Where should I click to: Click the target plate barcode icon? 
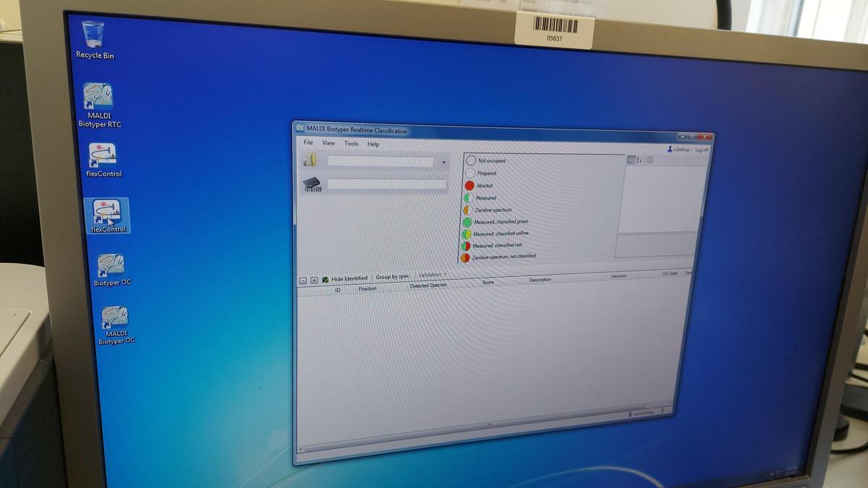tap(311, 184)
